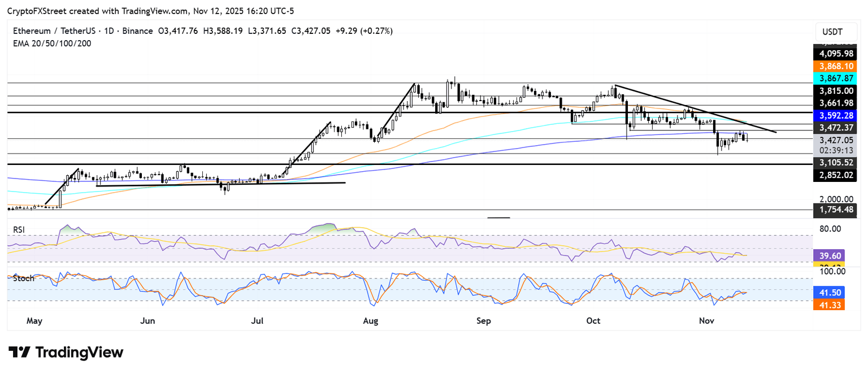The image size is (868, 374).
Task: Click the May label on time axis
Action: [34, 321]
